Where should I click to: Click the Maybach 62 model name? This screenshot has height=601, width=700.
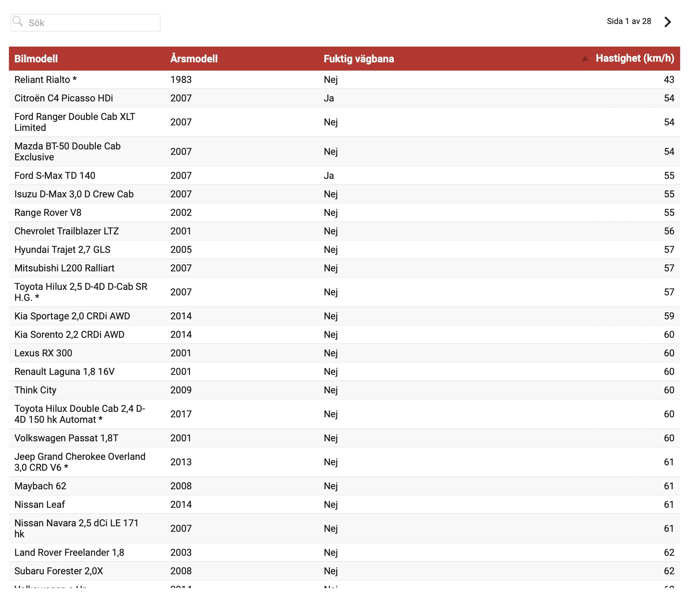click(40, 486)
